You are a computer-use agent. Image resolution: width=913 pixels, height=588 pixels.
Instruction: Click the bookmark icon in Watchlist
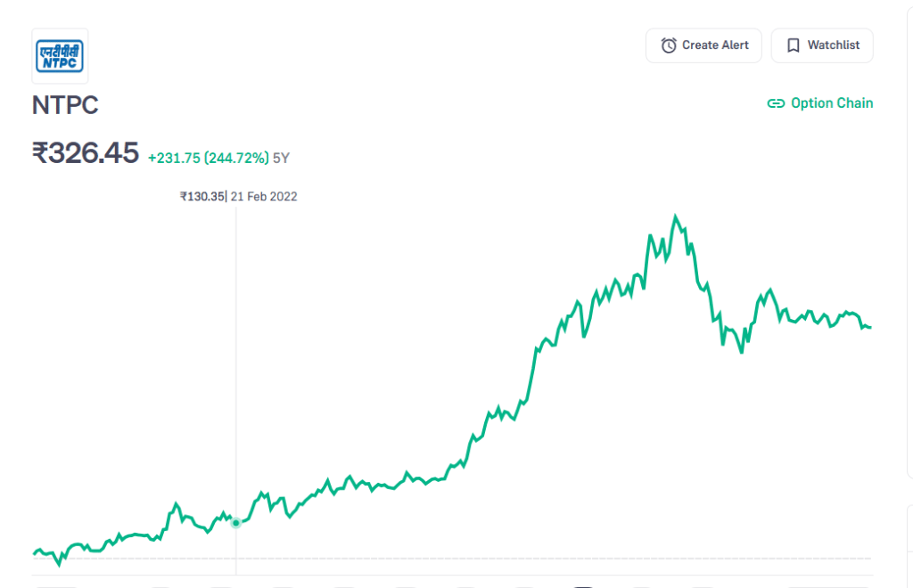point(793,45)
